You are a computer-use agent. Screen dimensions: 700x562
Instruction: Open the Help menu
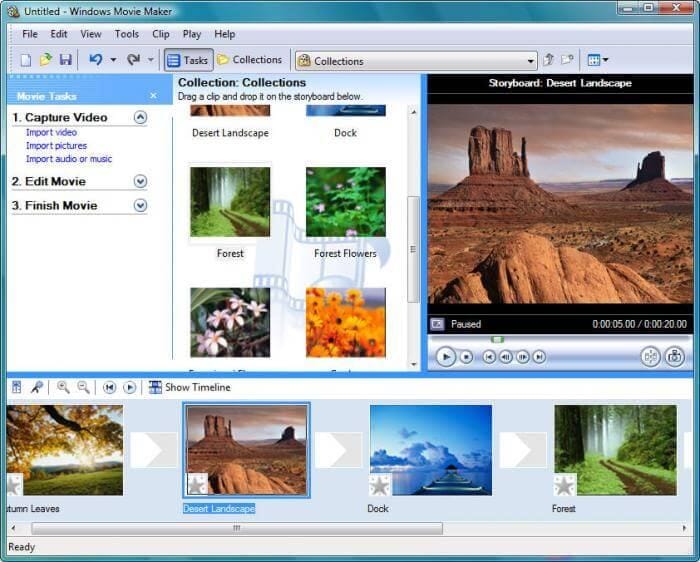pyautogui.click(x=225, y=34)
